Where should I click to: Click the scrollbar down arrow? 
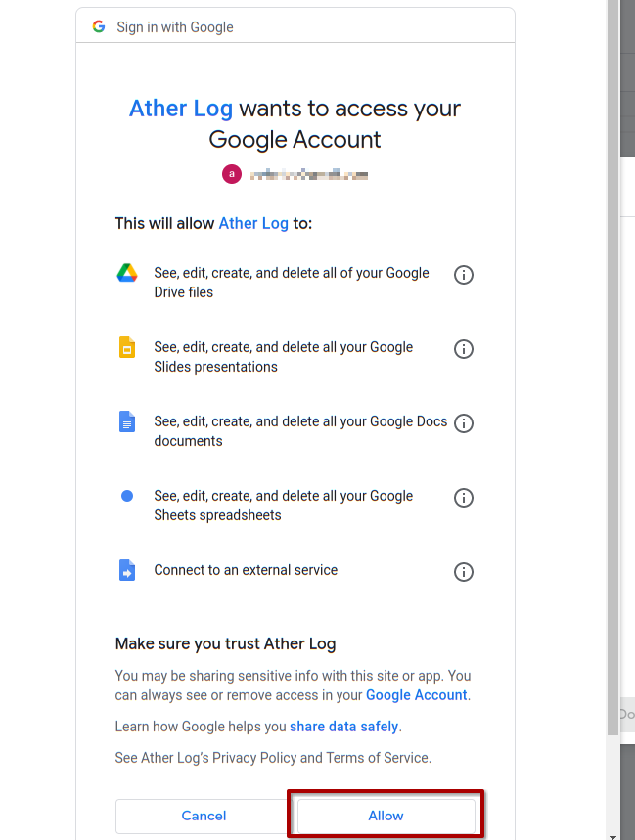(612, 836)
